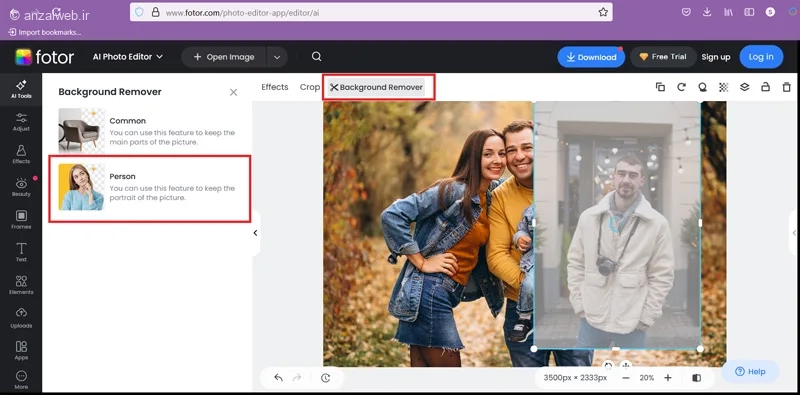The width and height of the screenshot is (800, 395).
Task: Open the Beauty tools sidebar
Action: (21, 187)
